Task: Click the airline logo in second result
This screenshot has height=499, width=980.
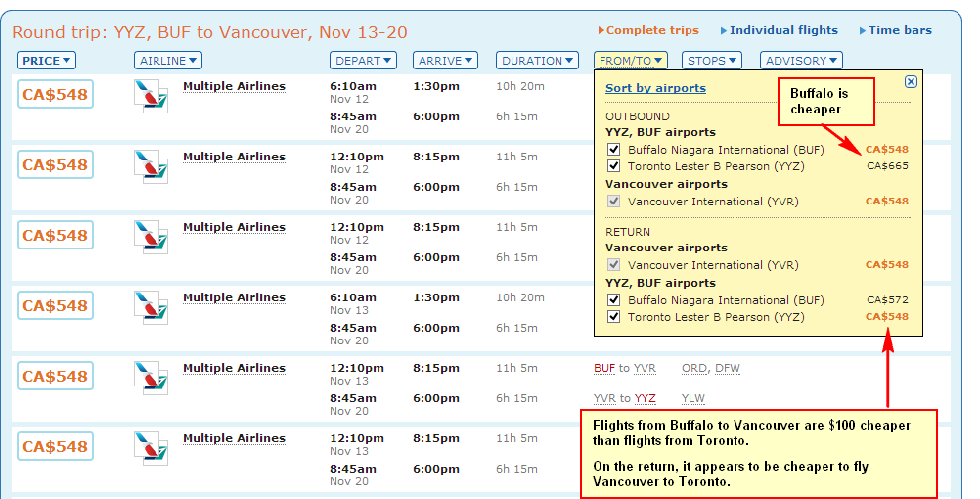Action: (x=152, y=166)
